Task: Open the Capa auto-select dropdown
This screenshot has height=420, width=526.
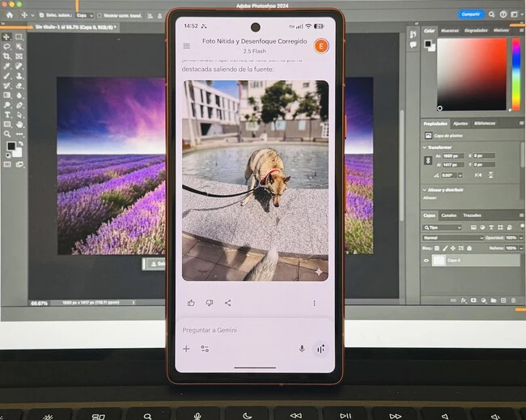Action: pos(83,15)
